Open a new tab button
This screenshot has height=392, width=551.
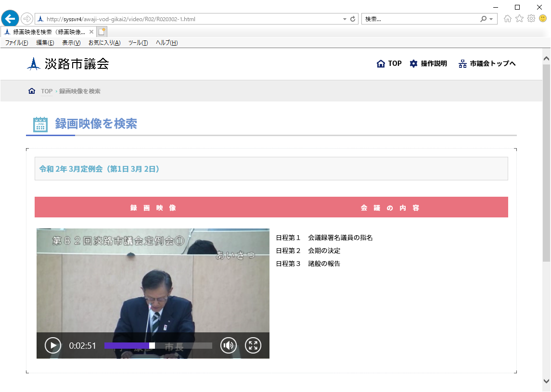coord(102,32)
